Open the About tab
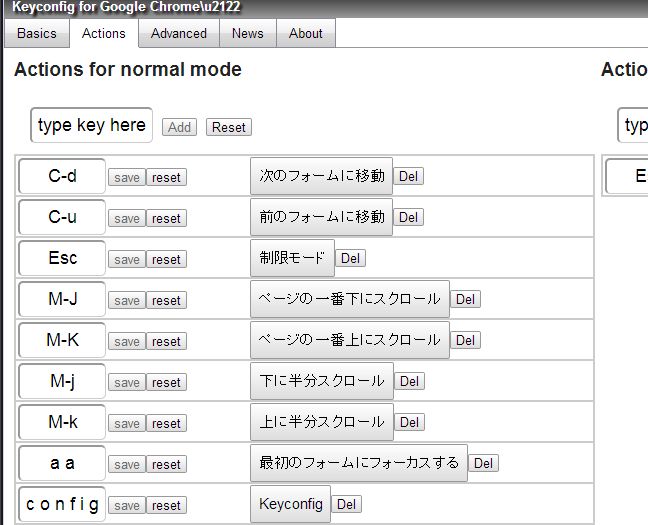The width and height of the screenshot is (648, 525). point(305,33)
